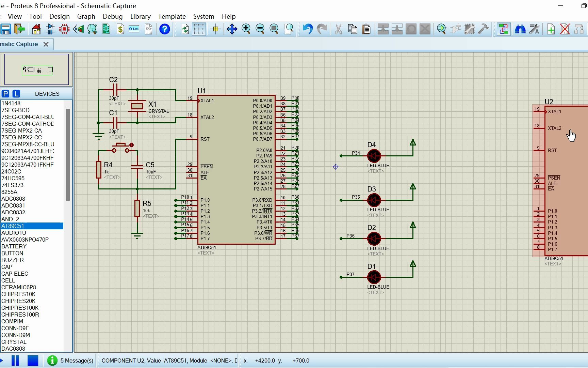Click the L library manage button
Viewport: 588px width, 368px height.
[16, 94]
